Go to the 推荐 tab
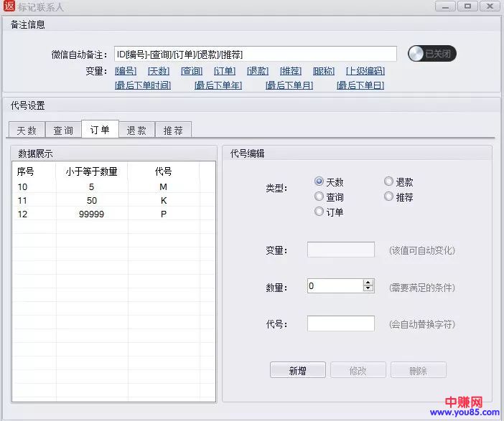 tap(173, 130)
